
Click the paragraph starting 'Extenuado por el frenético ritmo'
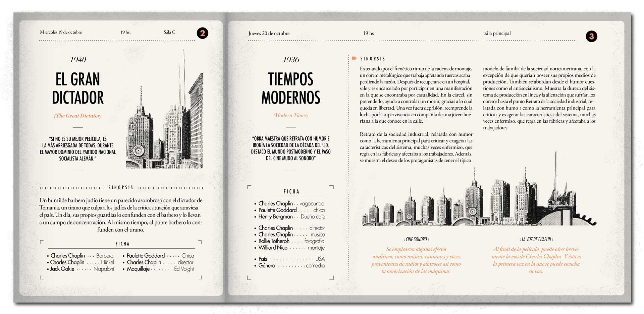[416, 95]
